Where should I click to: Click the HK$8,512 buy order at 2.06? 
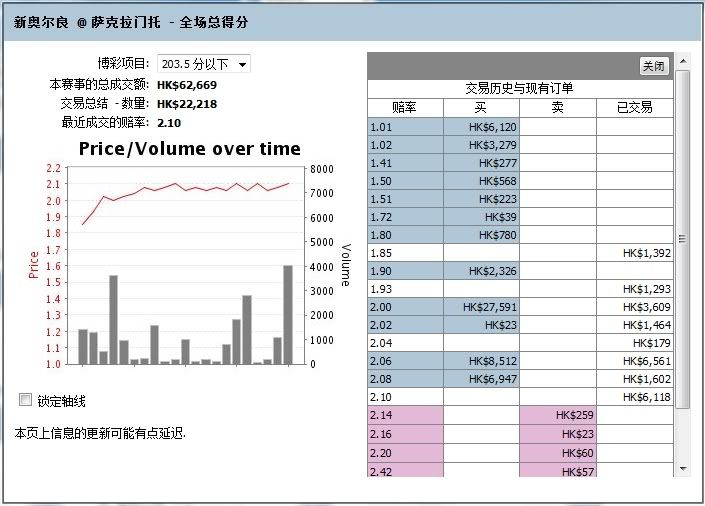click(481, 362)
